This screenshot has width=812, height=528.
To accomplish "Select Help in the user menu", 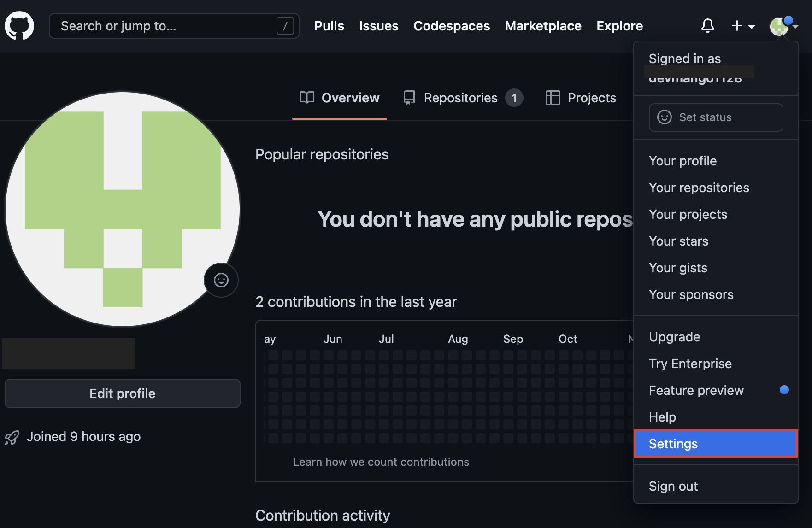I will (716, 417).
